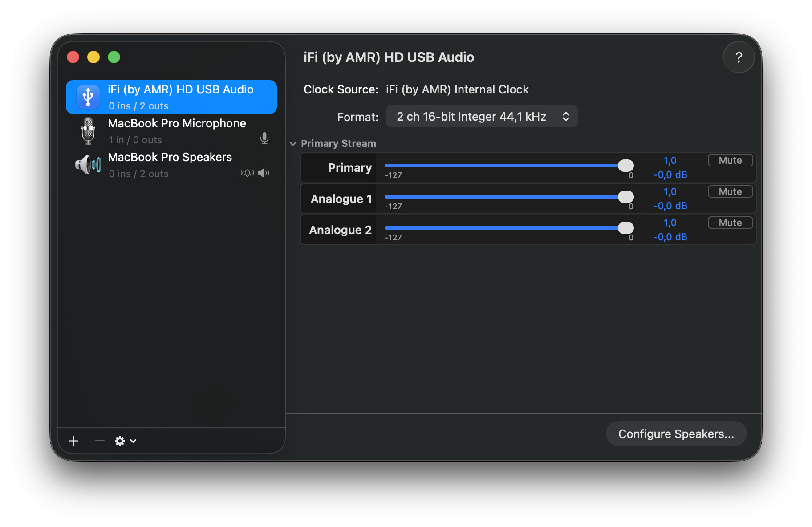Screen dimensions: 812x527
Task: Open the Format sample rate dropdown
Action: pyautogui.click(x=482, y=117)
